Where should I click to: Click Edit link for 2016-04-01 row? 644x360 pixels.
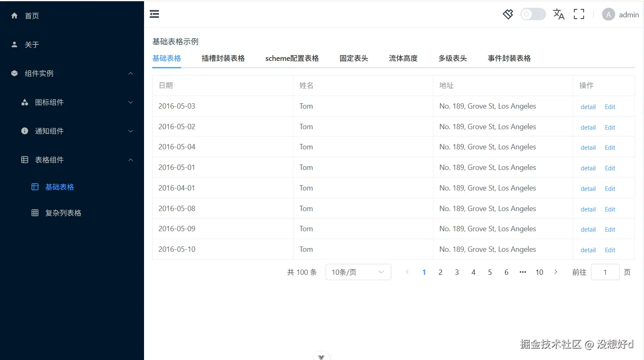(610, 189)
